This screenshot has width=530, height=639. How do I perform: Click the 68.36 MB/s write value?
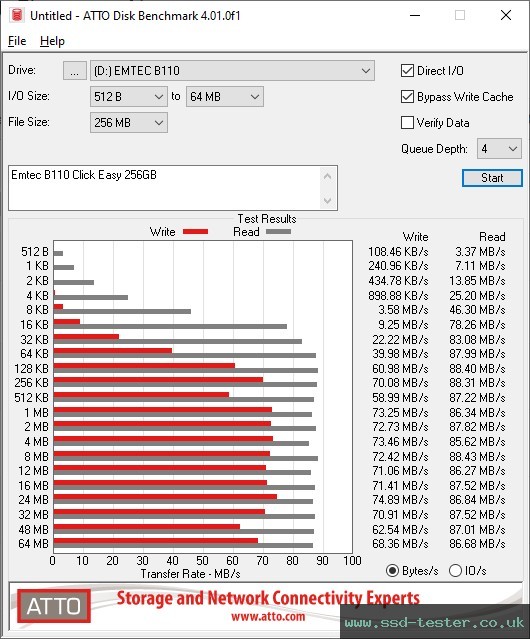coord(400,544)
